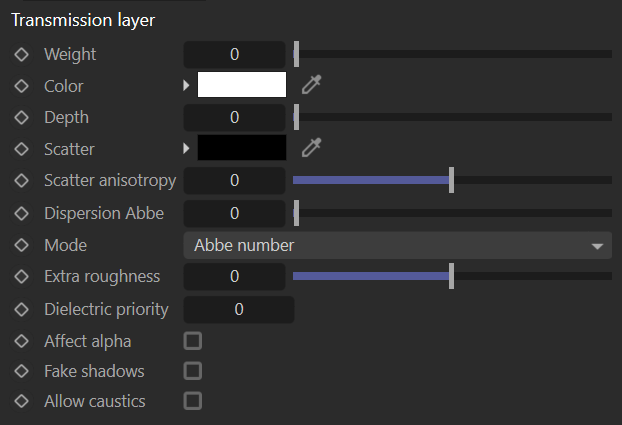Click the Extra roughness slider handle
The image size is (622, 425).
[452, 276]
